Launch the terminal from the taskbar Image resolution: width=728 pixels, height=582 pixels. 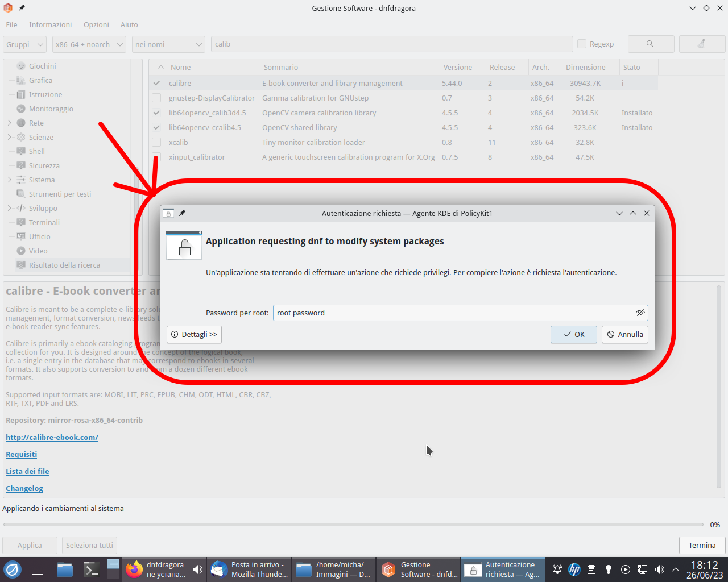pos(92,569)
